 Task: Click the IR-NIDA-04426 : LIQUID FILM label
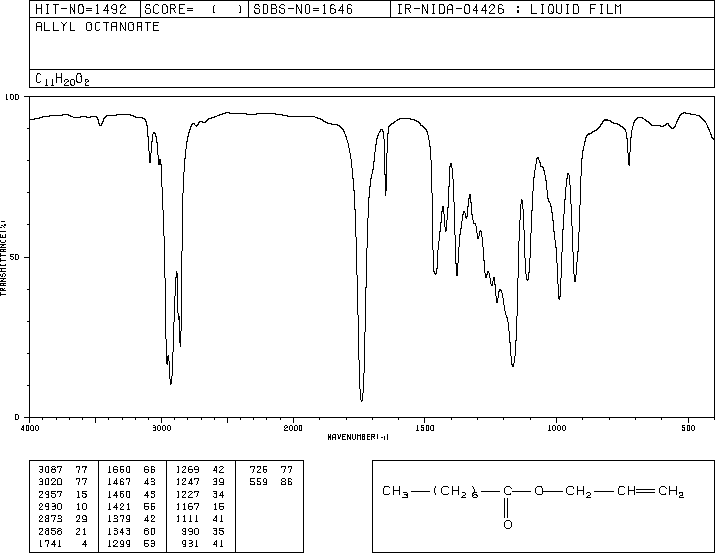pos(509,9)
